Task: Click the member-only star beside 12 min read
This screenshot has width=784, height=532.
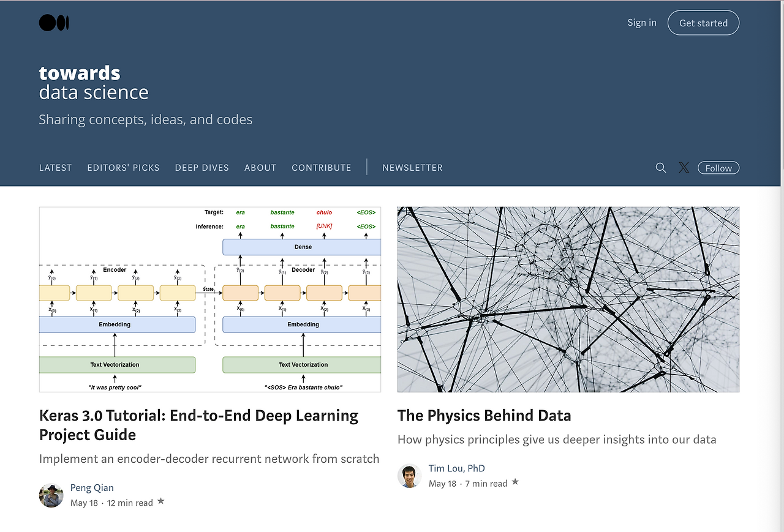Action: [161, 501]
